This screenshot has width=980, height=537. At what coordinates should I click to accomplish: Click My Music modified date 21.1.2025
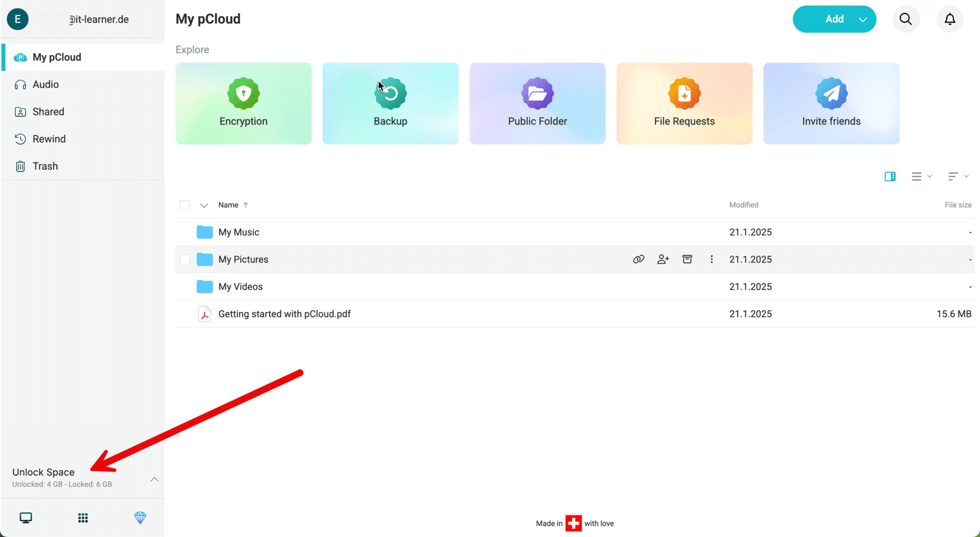pyautogui.click(x=750, y=232)
